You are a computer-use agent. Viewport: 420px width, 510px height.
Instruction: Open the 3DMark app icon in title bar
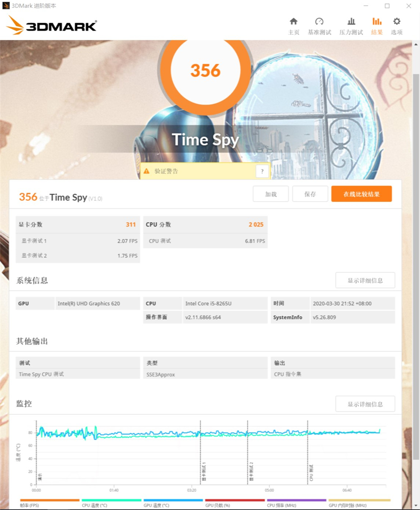(6, 6)
